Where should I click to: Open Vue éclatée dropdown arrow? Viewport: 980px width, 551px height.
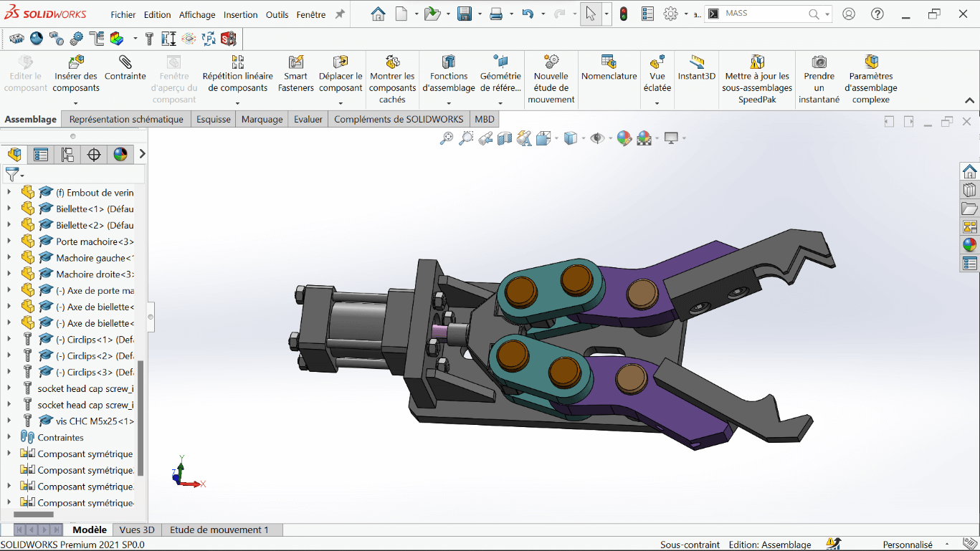click(657, 103)
